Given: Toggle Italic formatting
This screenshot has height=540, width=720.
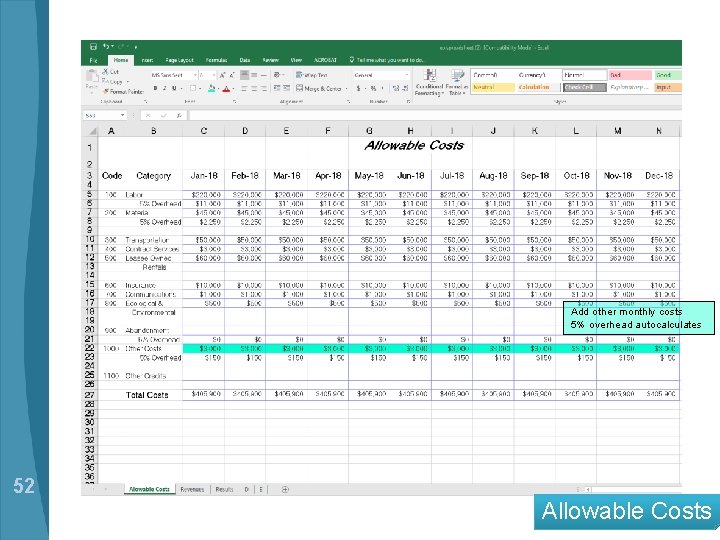Looking at the screenshot, I should 165,88.
